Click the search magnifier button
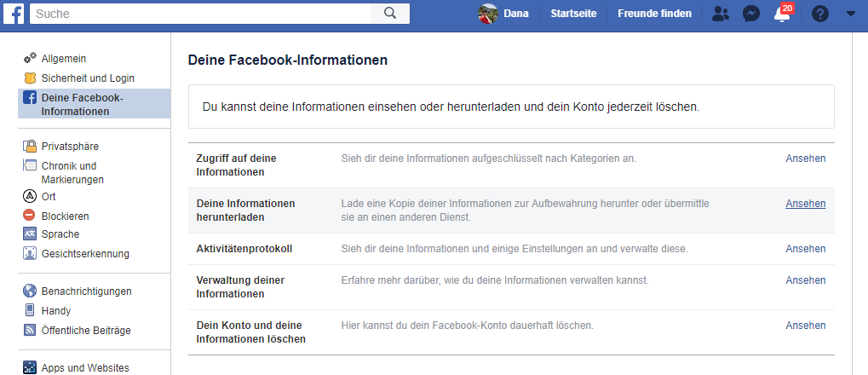Image resolution: width=868 pixels, height=375 pixels. pos(390,14)
